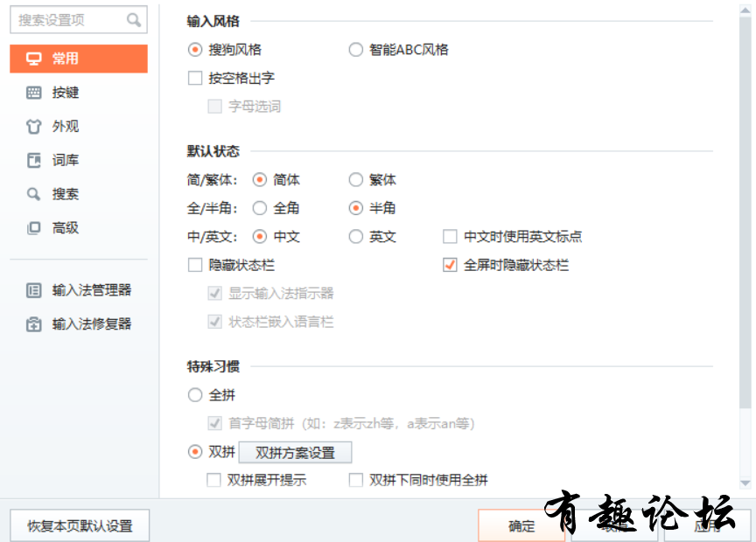Click the magnifier icon in search box
The height and width of the screenshot is (542, 756).
click(x=133, y=19)
